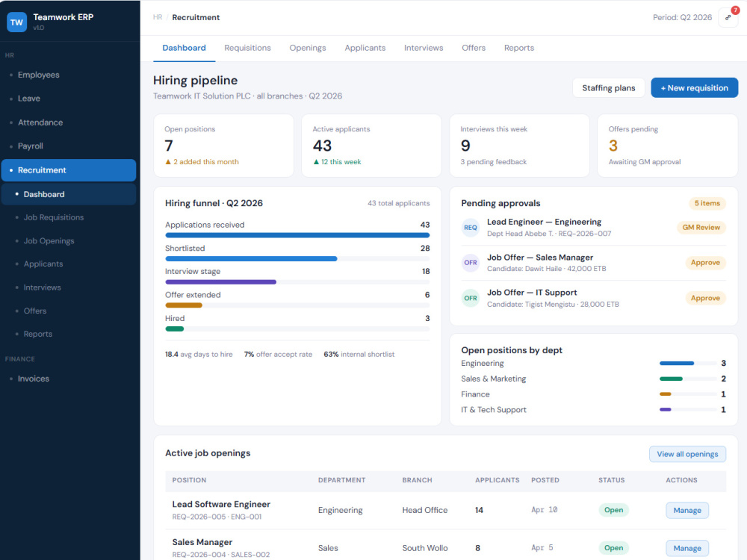
Task: Open Payroll in the sidebar
Action: (x=69, y=146)
